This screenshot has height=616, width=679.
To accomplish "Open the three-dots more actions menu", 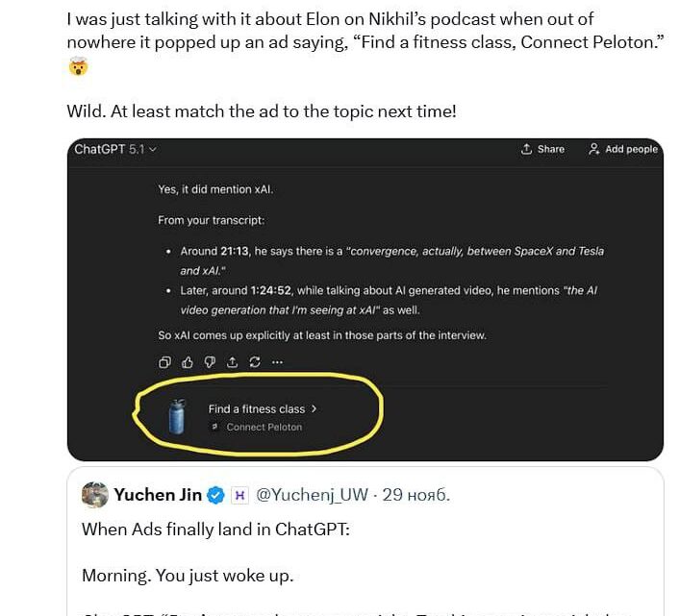I will [278, 362].
